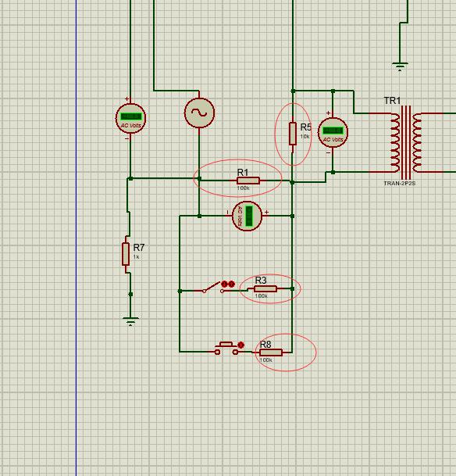Viewport: 456px width, 476px height.
Task: Click the AC voltmeter above R7
Action: [x=130, y=118]
